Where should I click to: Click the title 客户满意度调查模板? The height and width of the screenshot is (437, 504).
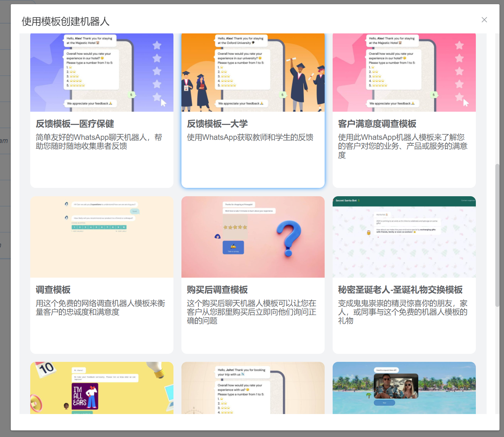click(377, 124)
